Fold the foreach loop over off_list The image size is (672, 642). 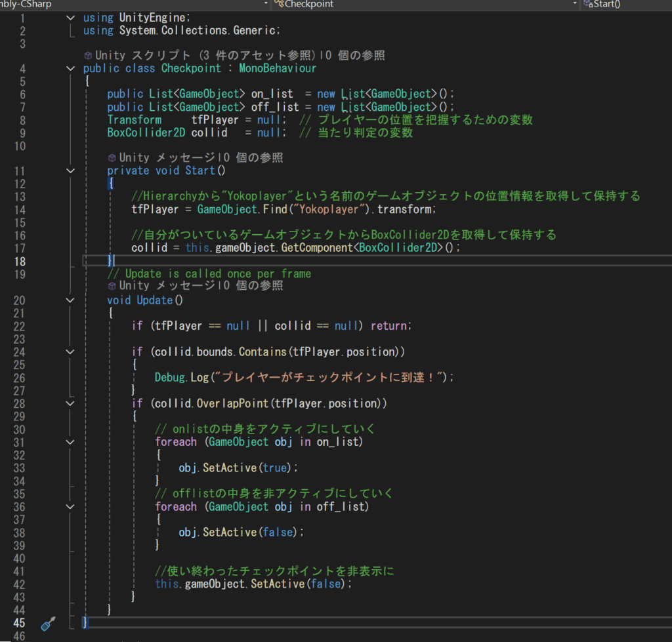tap(71, 506)
